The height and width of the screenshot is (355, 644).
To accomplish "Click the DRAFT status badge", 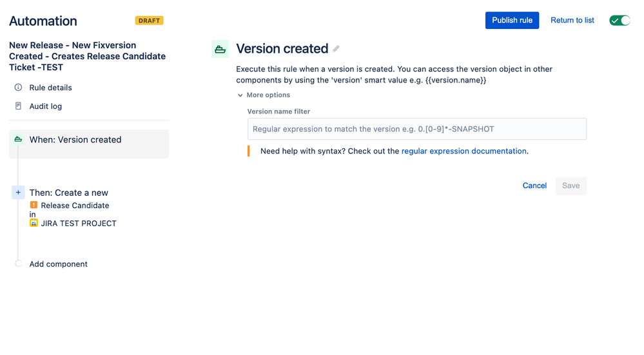I will click(x=149, y=21).
